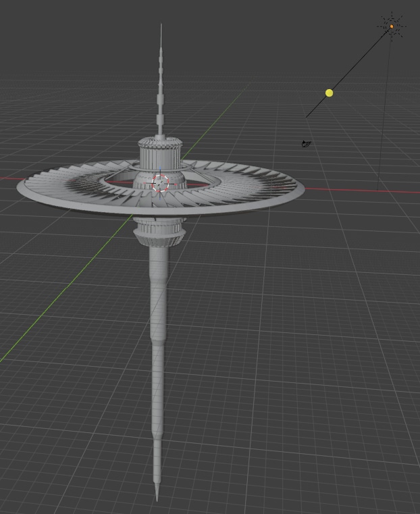The image size is (420, 514).
Task: Select the cylindrical cap above the disc
Action: pyautogui.click(x=160, y=153)
